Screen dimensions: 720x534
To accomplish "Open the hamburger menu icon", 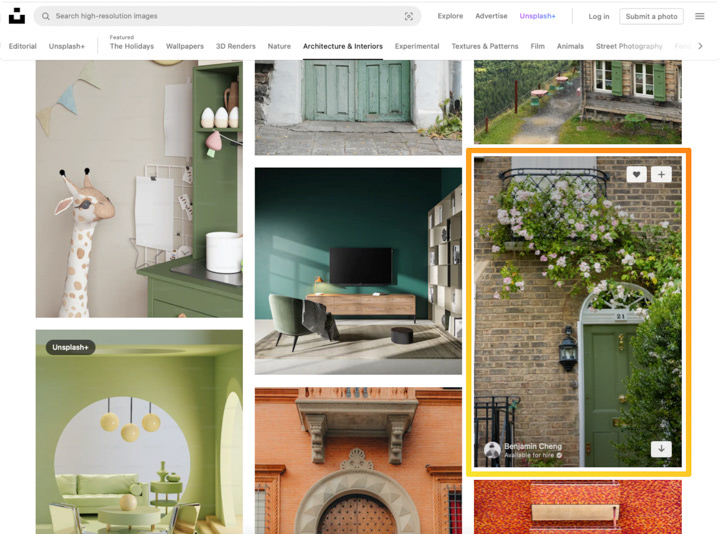I will coord(699,16).
